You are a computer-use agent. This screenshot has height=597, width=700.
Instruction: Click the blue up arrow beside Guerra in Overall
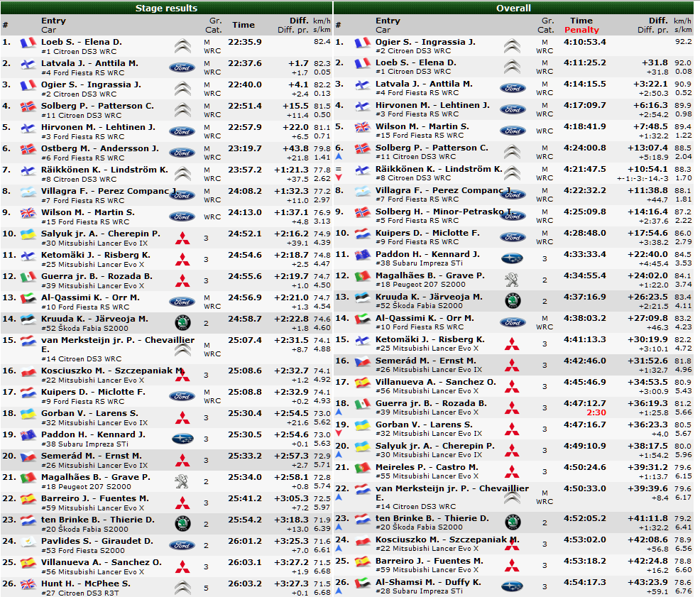339,412
